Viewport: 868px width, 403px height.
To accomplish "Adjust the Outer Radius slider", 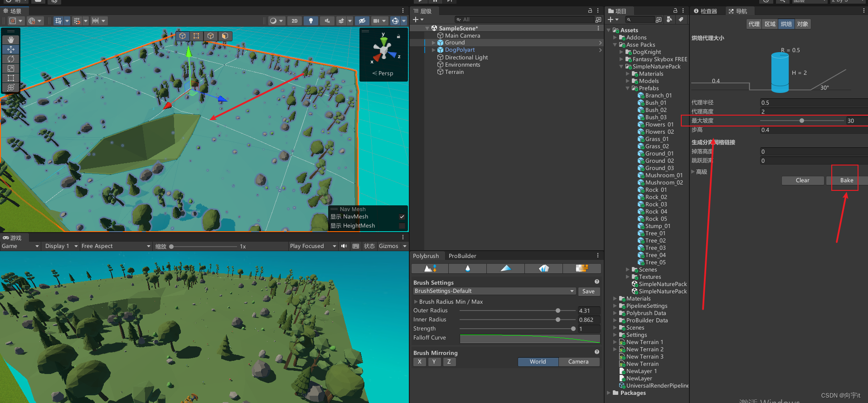I will click(x=517, y=311).
